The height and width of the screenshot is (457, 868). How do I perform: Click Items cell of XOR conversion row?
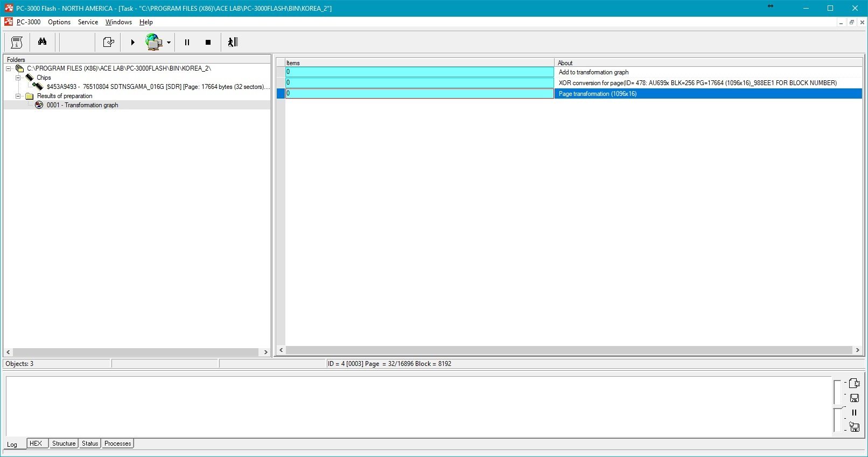click(x=419, y=83)
